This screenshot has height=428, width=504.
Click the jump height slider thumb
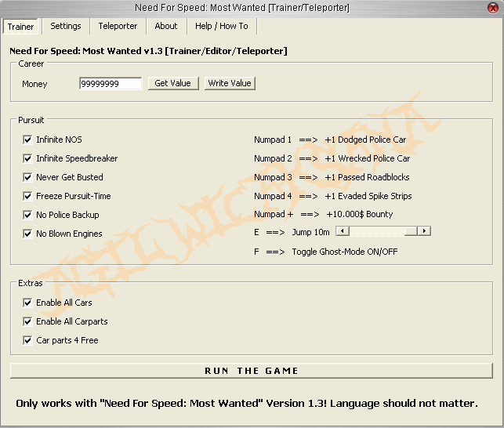(411, 231)
